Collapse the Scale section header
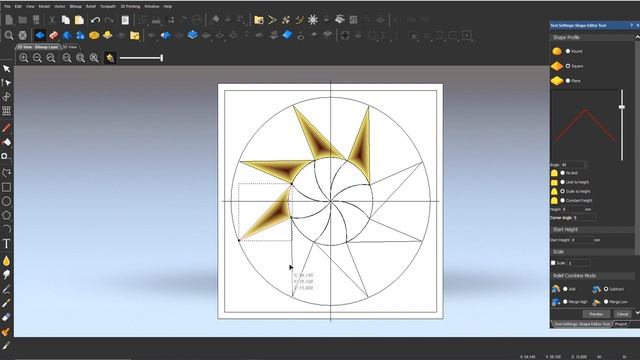The image size is (640, 360). pyautogui.click(x=592, y=252)
